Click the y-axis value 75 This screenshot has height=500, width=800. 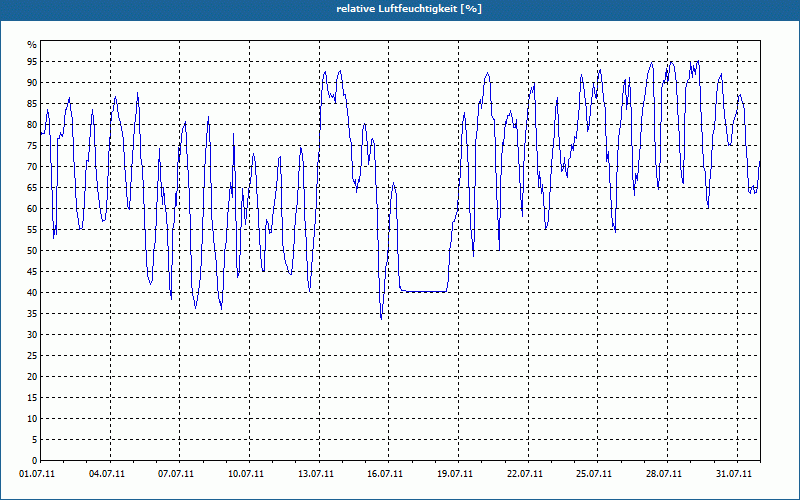click(32, 146)
